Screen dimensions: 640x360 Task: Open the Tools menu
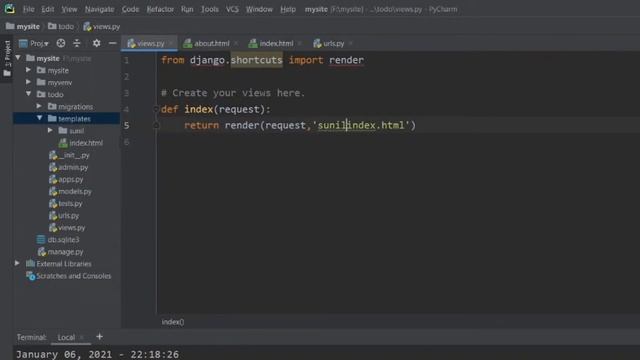[209, 9]
